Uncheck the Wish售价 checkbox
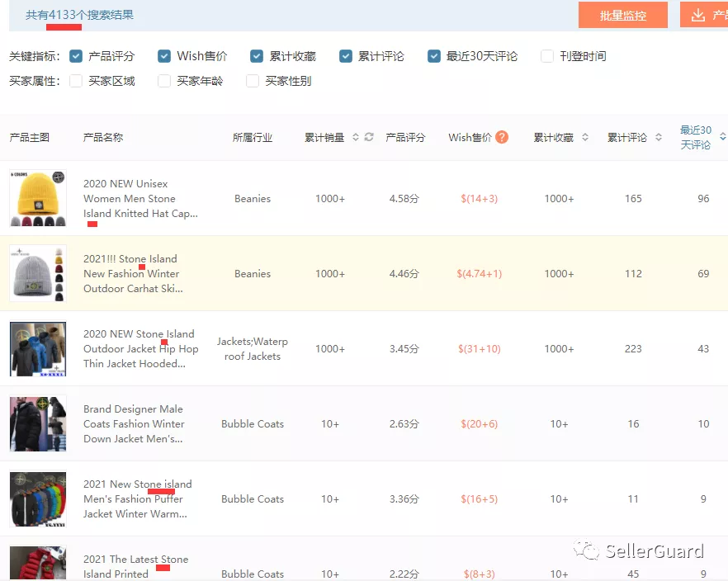This screenshot has height=581, width=728. coord(164,56)
